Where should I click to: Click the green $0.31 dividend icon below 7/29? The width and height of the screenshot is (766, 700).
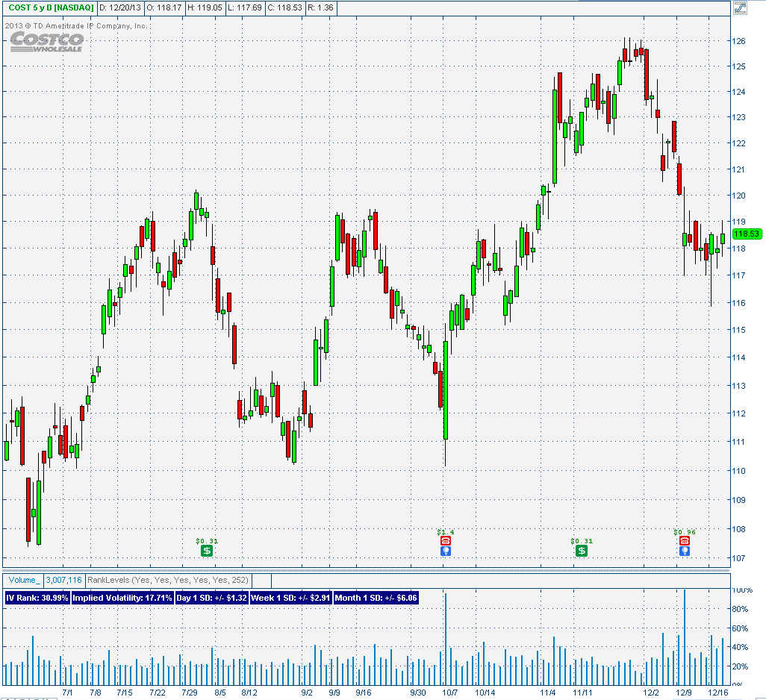207,550
